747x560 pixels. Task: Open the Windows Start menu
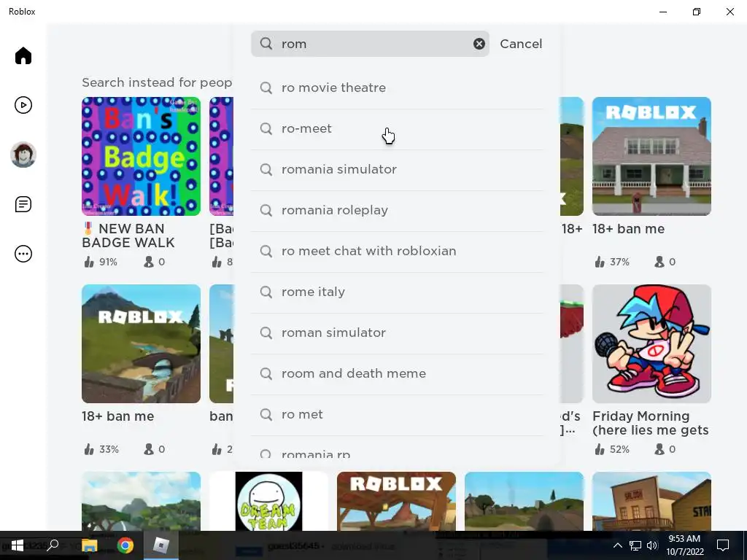(18, 545)
